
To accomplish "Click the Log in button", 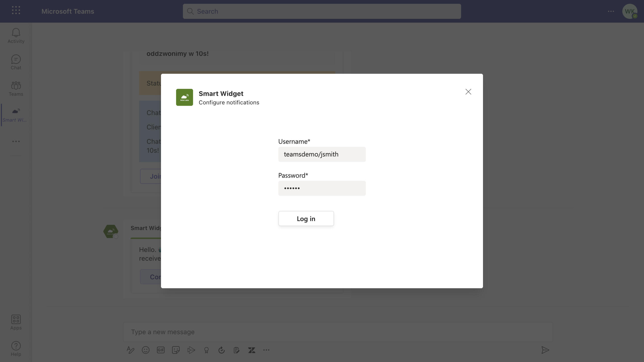I will [306, 218].
